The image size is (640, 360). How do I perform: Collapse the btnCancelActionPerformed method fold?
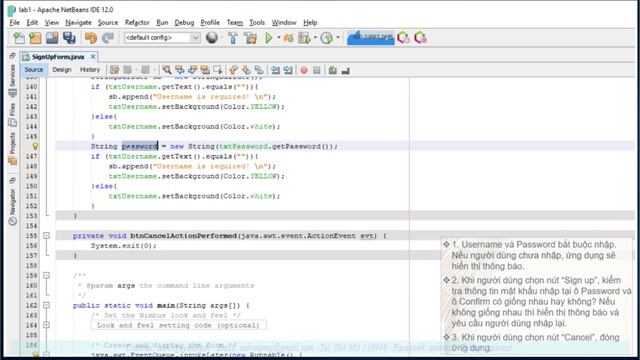[46, 236]
